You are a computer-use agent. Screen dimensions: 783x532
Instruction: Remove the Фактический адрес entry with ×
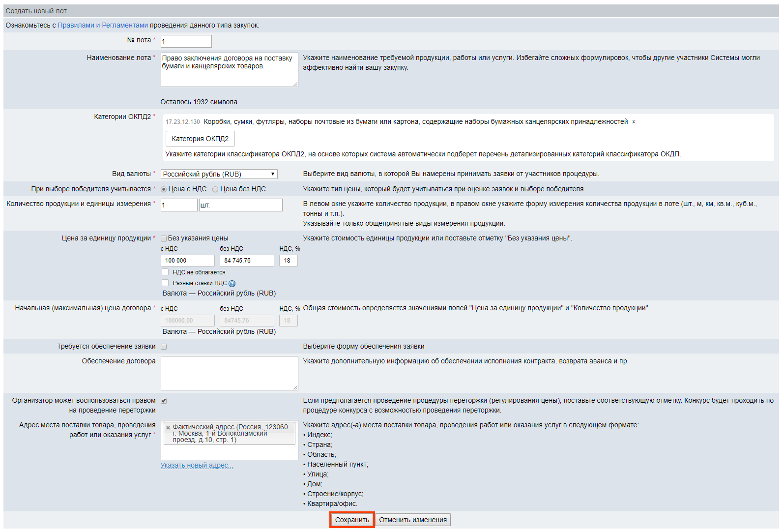coord(168,428)
